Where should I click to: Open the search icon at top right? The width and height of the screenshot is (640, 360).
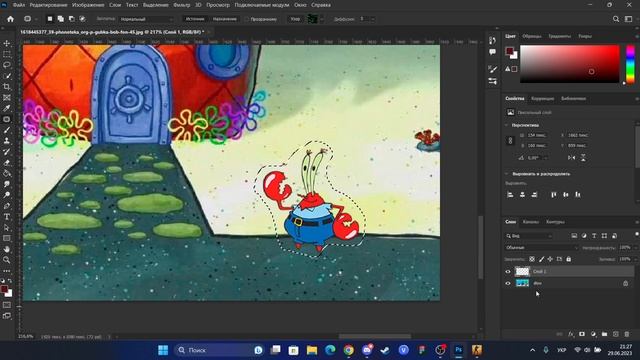[616, 19]
